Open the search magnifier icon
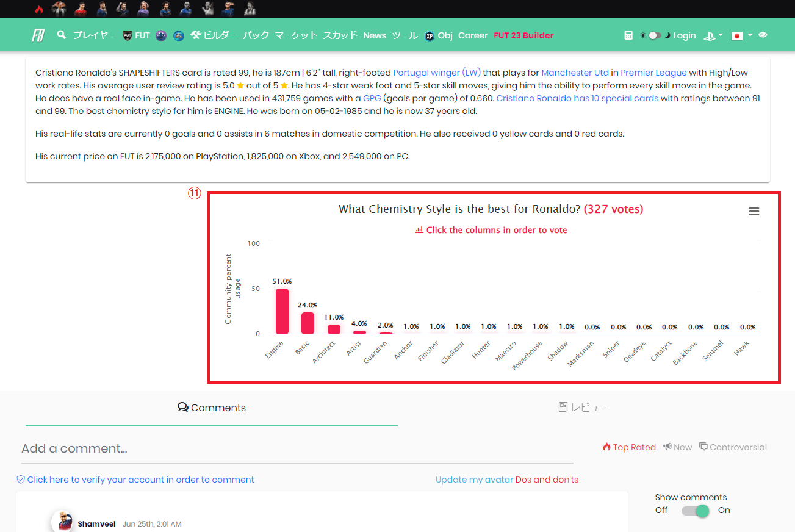795x532 pixels. [x=61, y=35]
